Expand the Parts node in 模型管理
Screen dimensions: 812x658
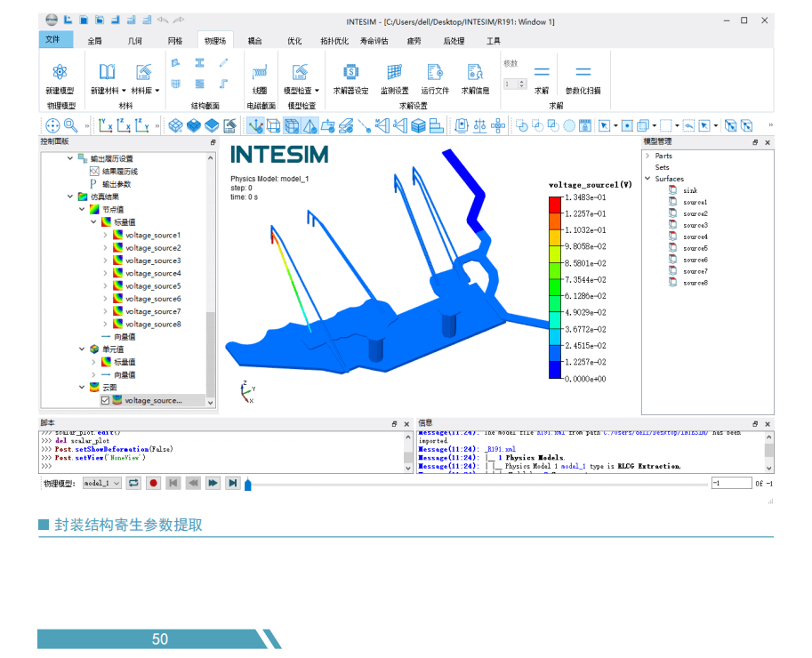click(647, 156)
